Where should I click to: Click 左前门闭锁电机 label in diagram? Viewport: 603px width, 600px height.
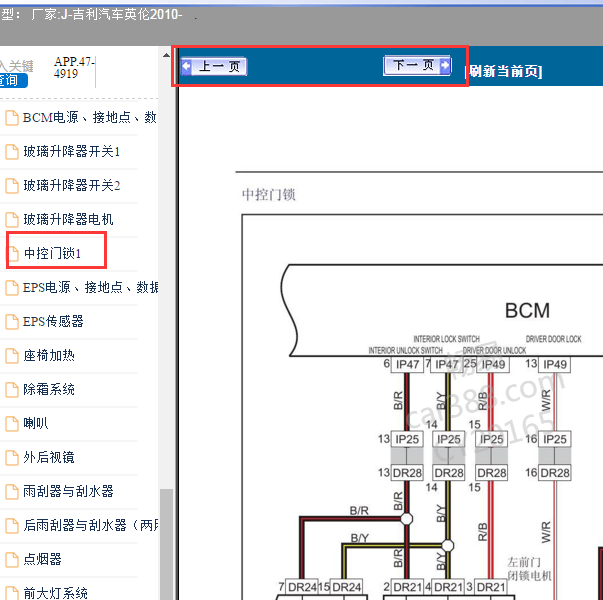[529, 569]
